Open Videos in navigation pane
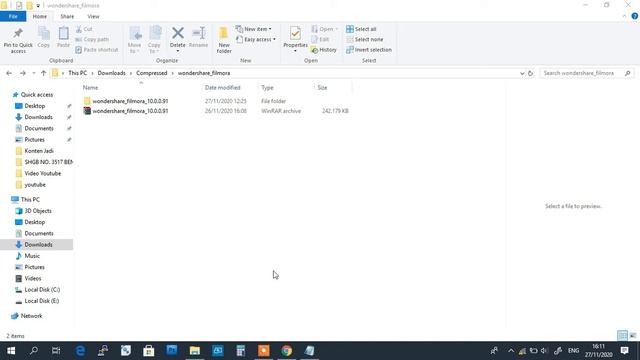Screen dimensions: 640x360 (x=33, y=278)
